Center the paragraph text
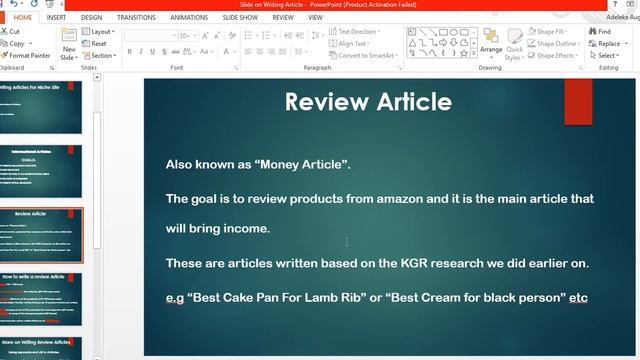This screenshot has height=360, width=640. point(260,51)
